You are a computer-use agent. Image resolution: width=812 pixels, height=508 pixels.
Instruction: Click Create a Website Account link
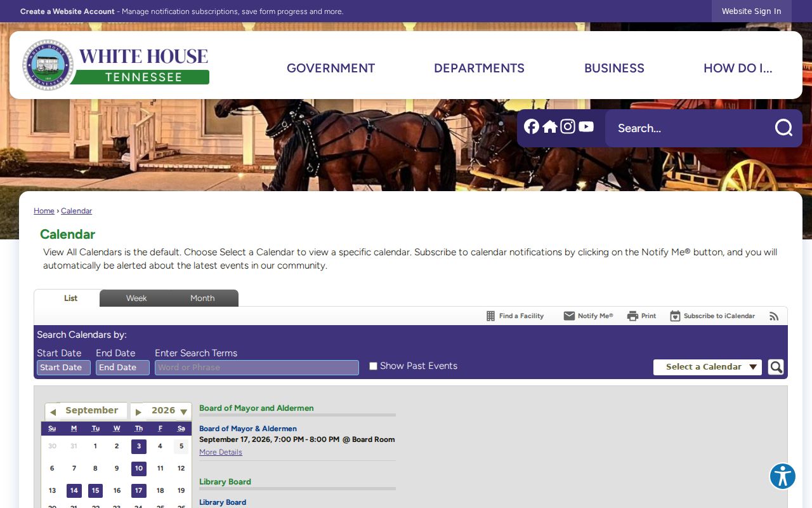(x=67, y=11)
